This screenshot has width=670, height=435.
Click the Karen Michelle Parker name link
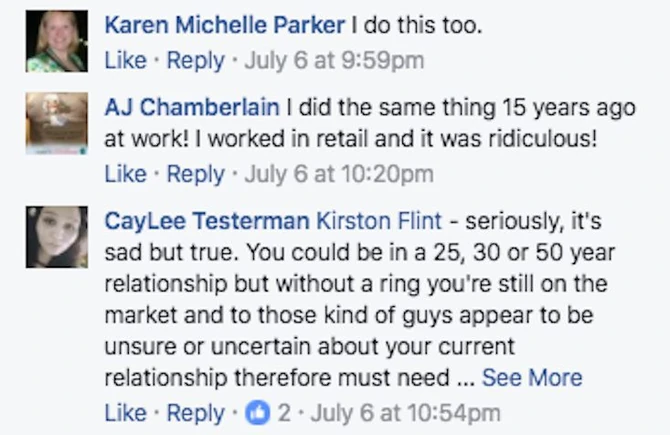click(225, 26)
